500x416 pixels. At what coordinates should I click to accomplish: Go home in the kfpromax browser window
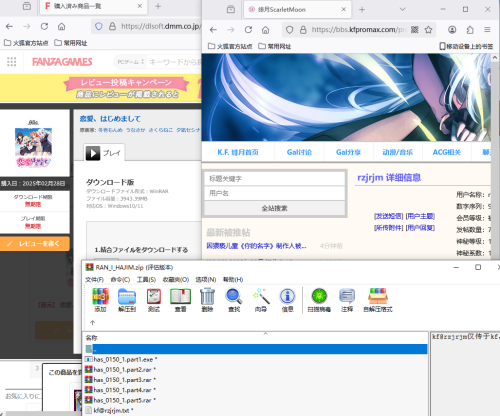tap(265, 30)
